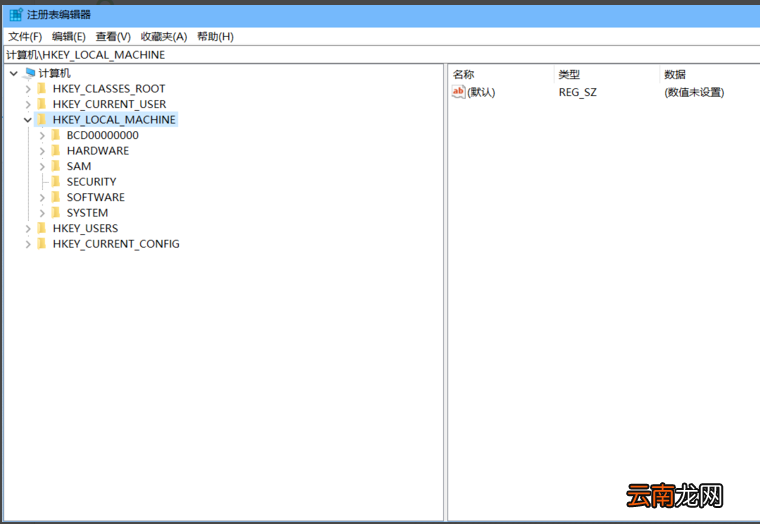Select the HKEY_CURRENT_CONFIG label

coord(116,244)
